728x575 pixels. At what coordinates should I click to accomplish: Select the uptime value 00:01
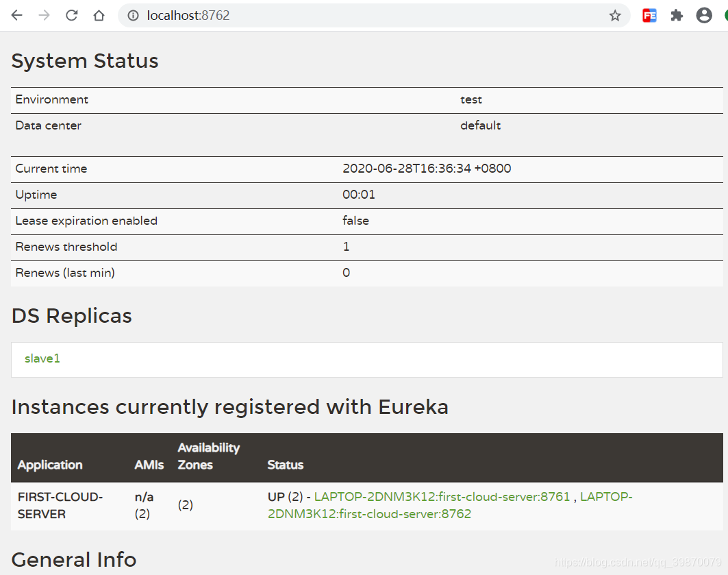click(358, 195)
